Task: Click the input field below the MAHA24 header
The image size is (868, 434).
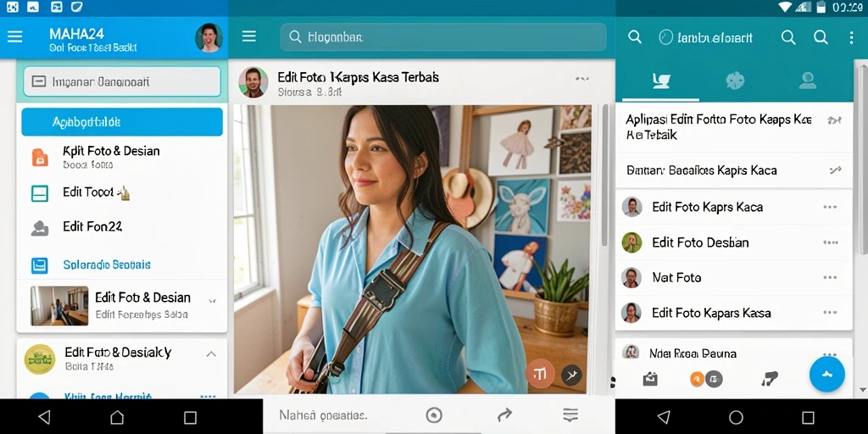Action: point(122,82)
